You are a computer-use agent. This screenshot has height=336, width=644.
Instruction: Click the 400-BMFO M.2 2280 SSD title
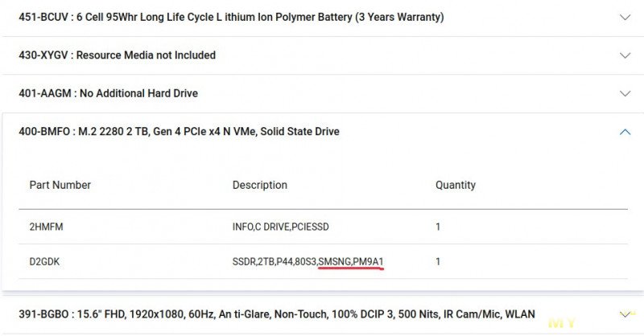click(179, 132)
